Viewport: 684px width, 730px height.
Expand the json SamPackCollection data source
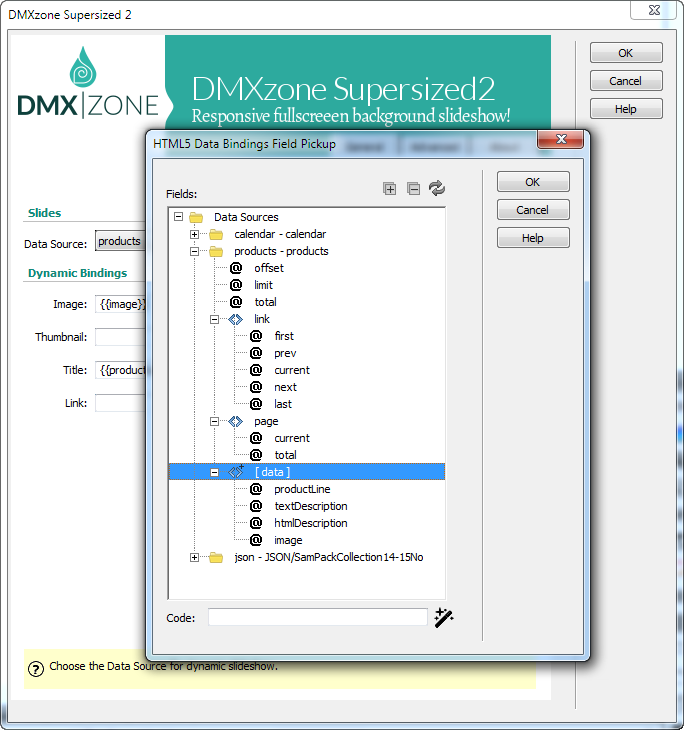click(195, 557)
